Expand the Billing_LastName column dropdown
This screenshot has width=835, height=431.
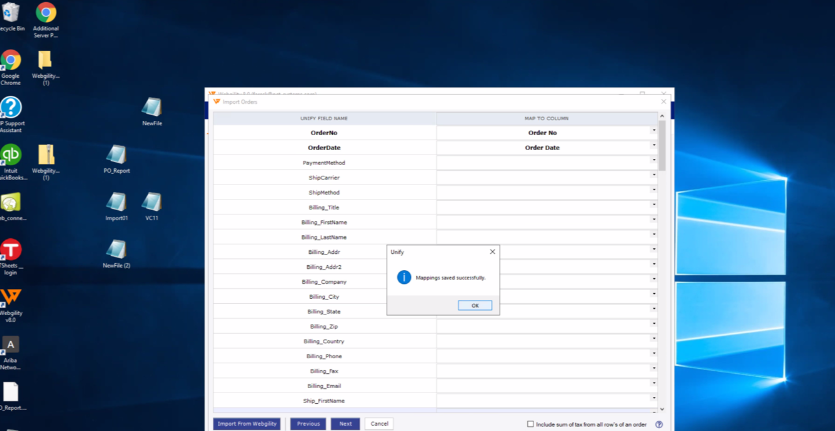[x=654, y=235]
